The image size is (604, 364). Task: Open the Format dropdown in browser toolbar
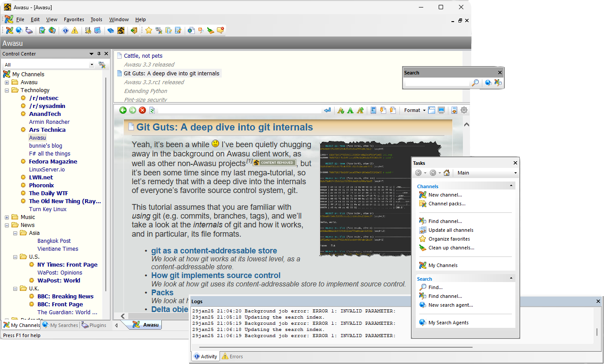point(414,110)
